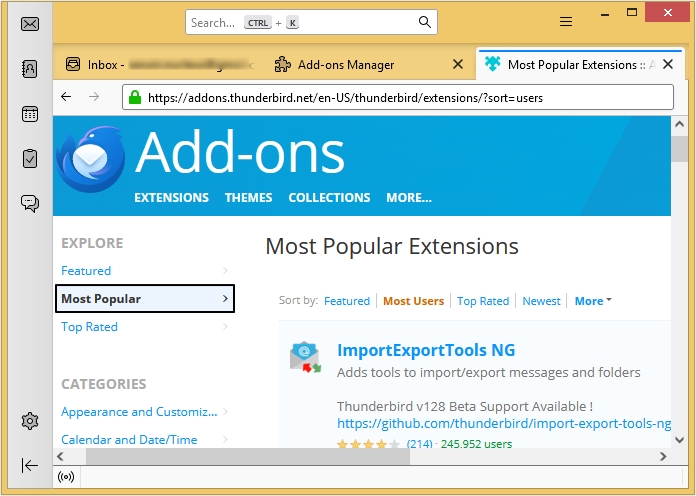The image size is (696, 496).
Task: Open the Mail space icon
Action: pos(30,24)
